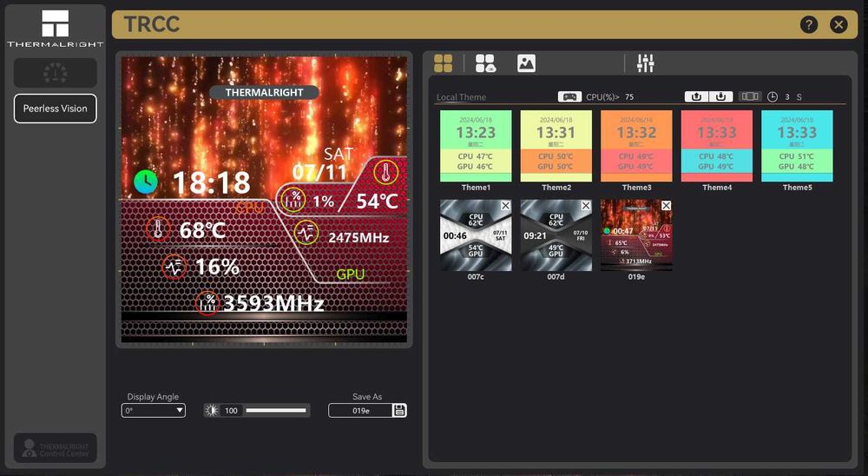This screenshot has width=868, height=476.
Task: Click the import theme download icon
Action: tap(720, 96)
